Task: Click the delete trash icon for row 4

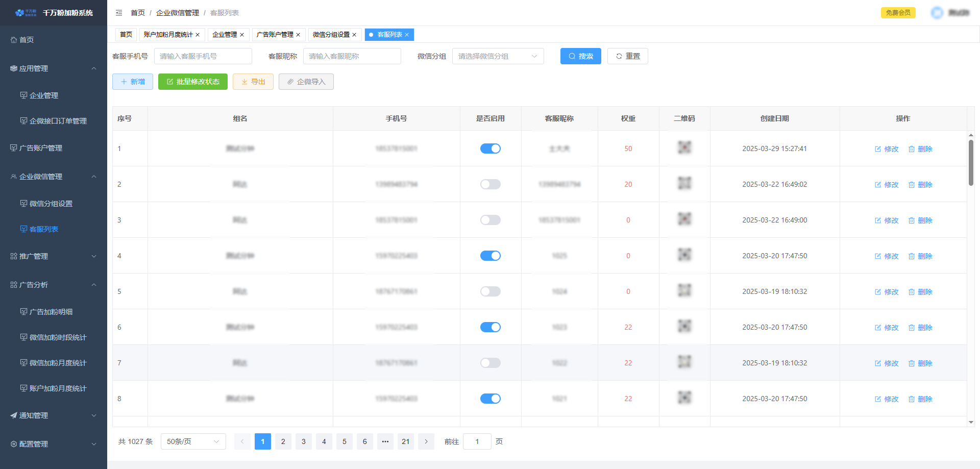Action: point(912,256)
